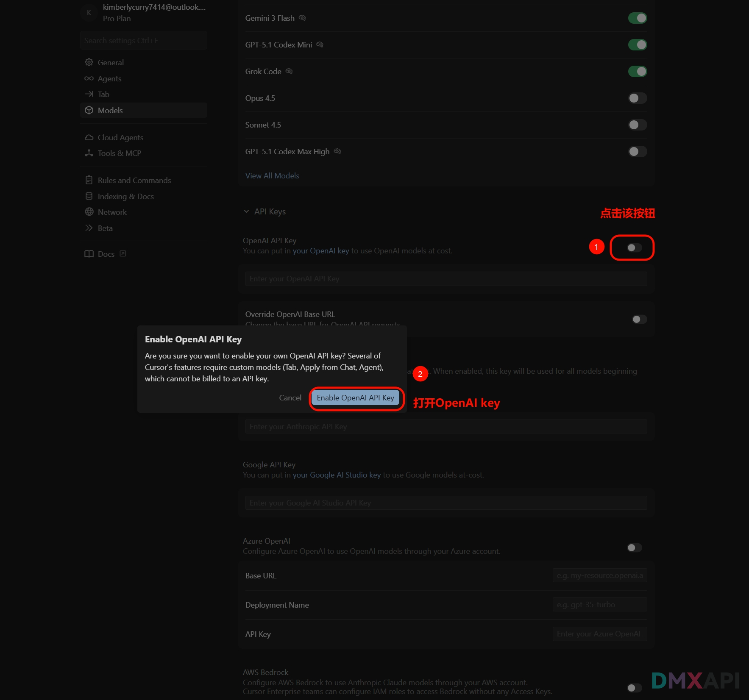Click the Indexing & Docs database icon
This screenshot has width=749, height=700.
point(89,196)
